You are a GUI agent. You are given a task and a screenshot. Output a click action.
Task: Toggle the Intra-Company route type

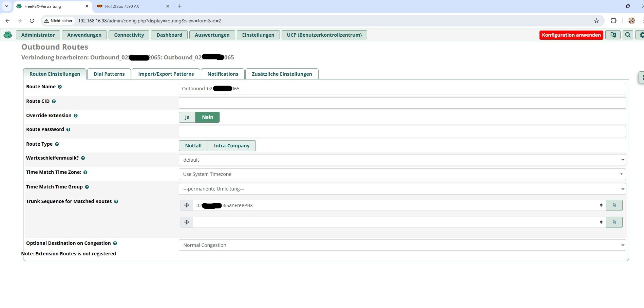[231, 146]
